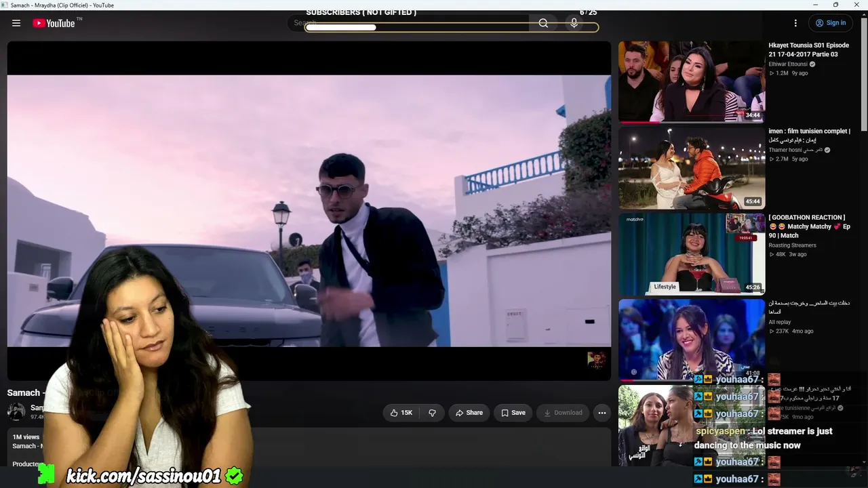Open the All replay video thumbnail
The image size is (868, 488).
[692, 340]
